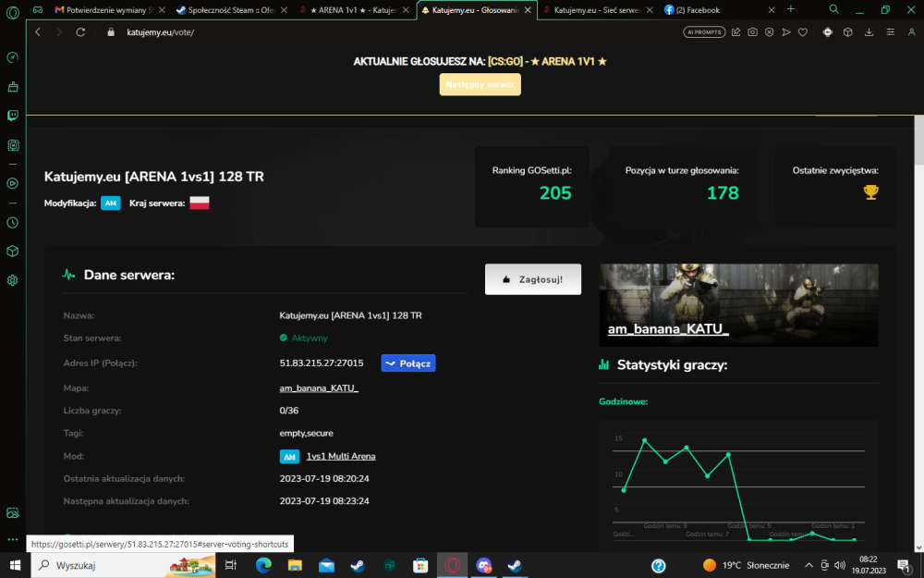Open GX Control speedometer icon in sidebar

(x=12, y=57)
